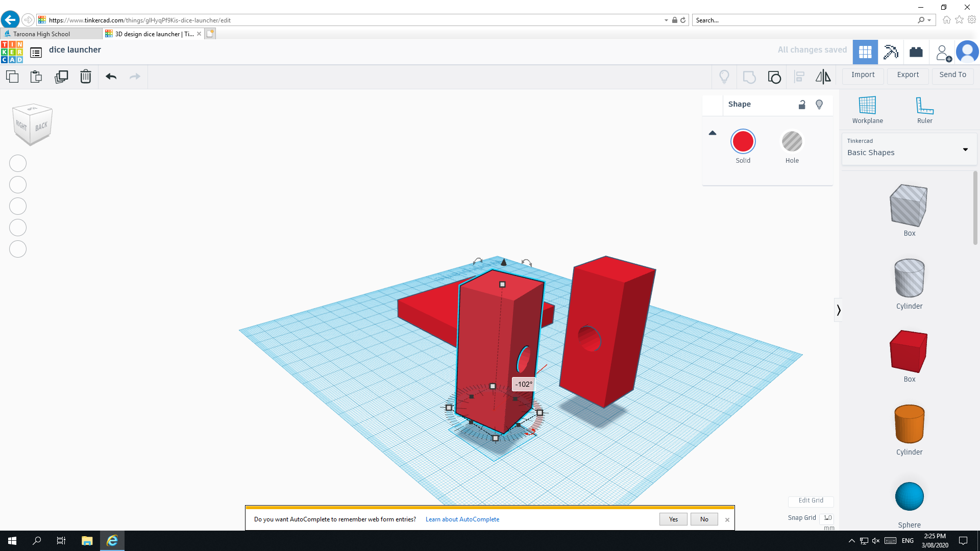Collapse the Shape panel with the arrow
The image size is (980, 551).
pyautogui.click(x=713, y=133)
